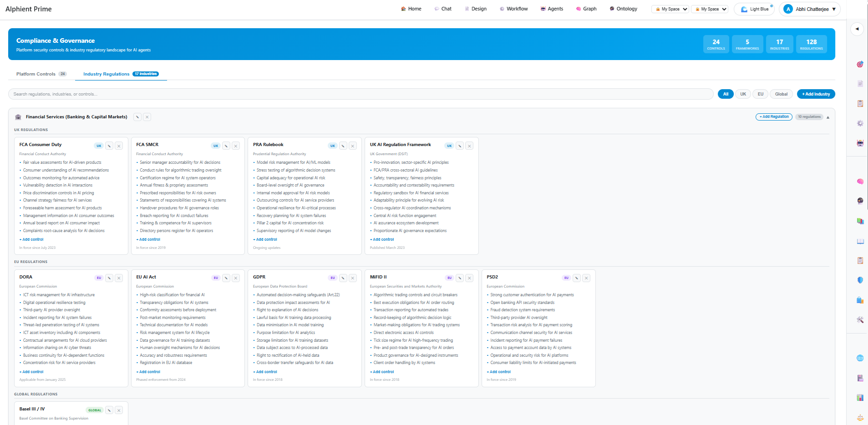Click the Alphient Prime logo text

[x=29, y=9]
